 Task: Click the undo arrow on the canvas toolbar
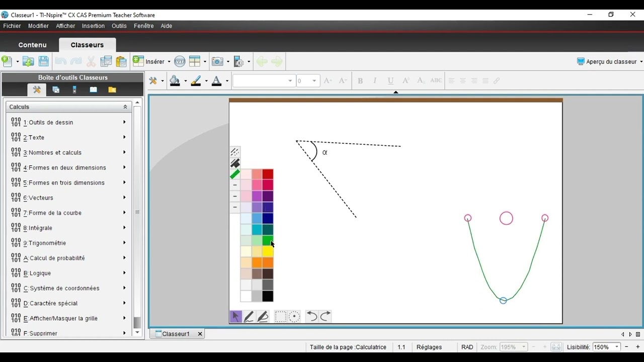click(x=312, y=316)
